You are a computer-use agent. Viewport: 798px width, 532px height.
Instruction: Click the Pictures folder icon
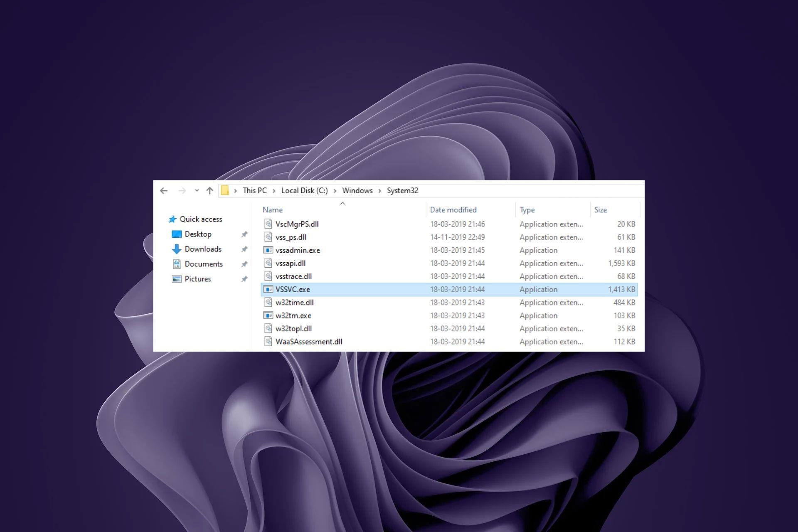pyautogui.click(x=177, y=279)
